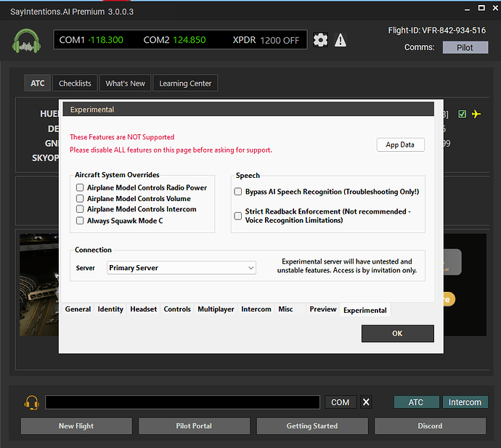Close the SayIntentions window
The image size is (501, 448).
tap(495, 8)
